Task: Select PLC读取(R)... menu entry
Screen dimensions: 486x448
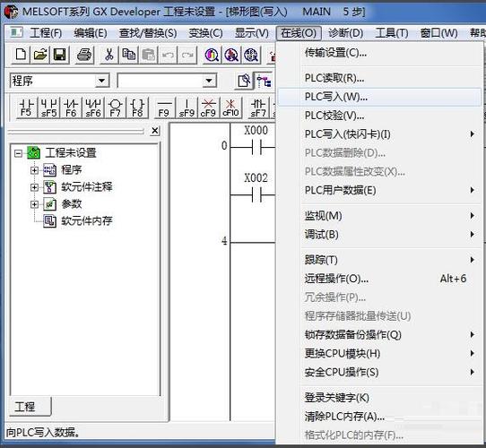Action: [x=378, y=78]
